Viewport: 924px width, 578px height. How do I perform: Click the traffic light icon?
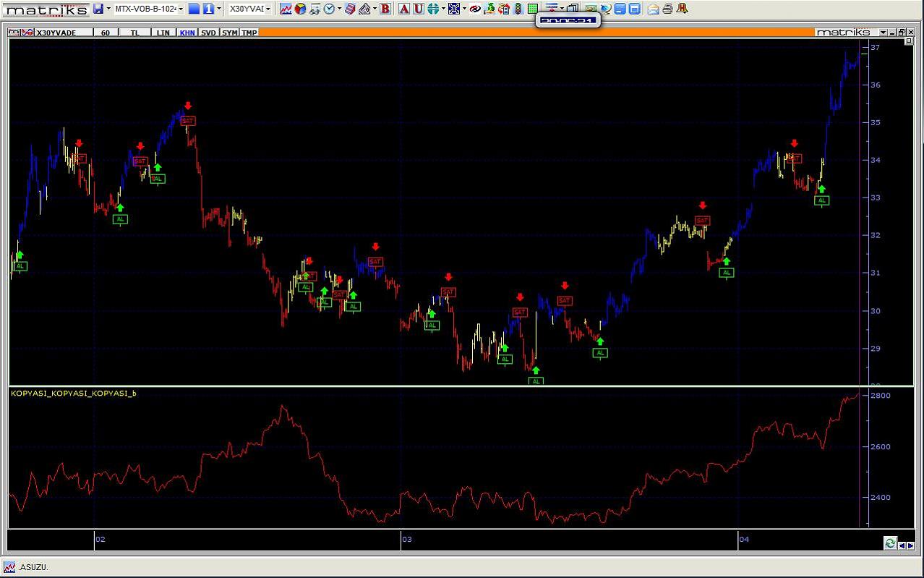tap(518, 9)
